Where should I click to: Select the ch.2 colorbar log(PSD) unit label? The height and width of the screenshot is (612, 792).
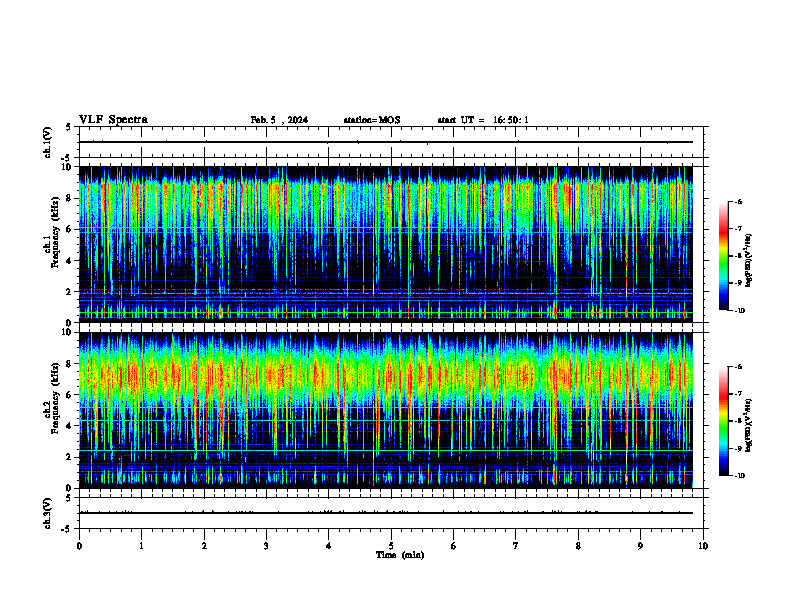point(749,425)
